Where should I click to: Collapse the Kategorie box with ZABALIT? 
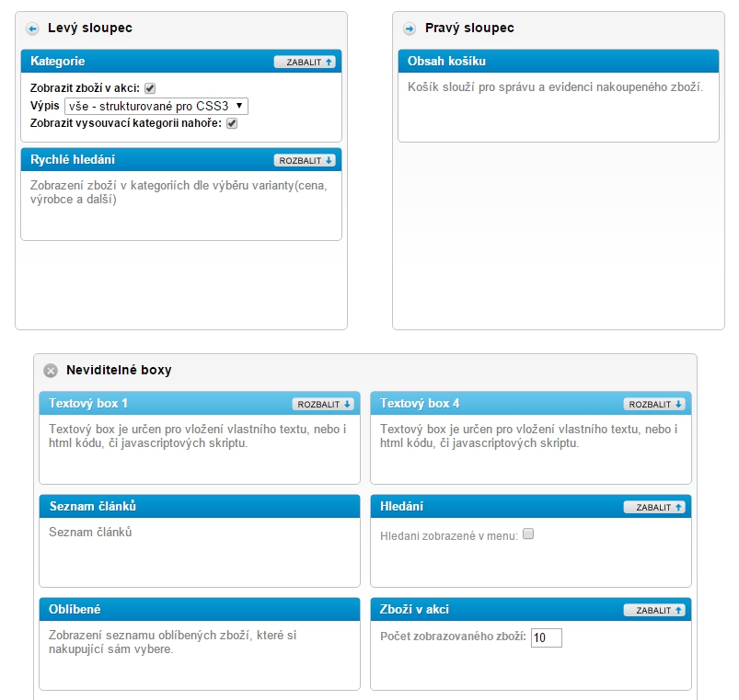point(305,62)
